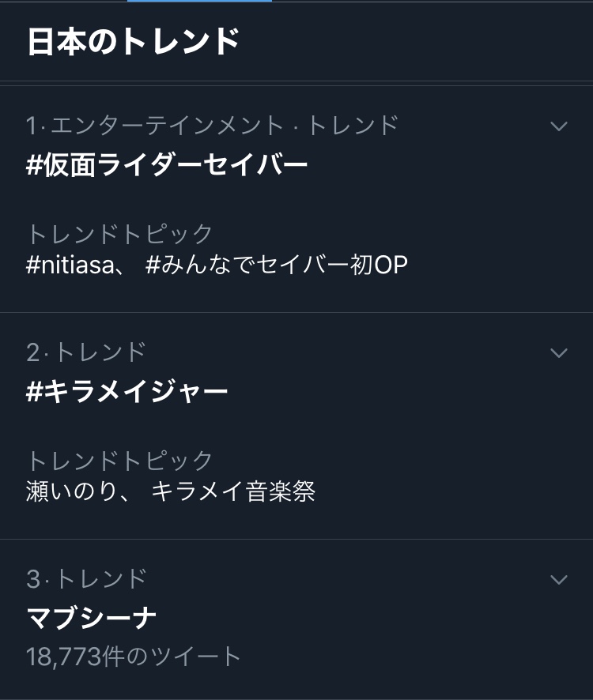Viewport: 593px width, 700px height.
Task: Tap the #みんなでセイバー初OP related hashtag
Action: click(277, 265)
